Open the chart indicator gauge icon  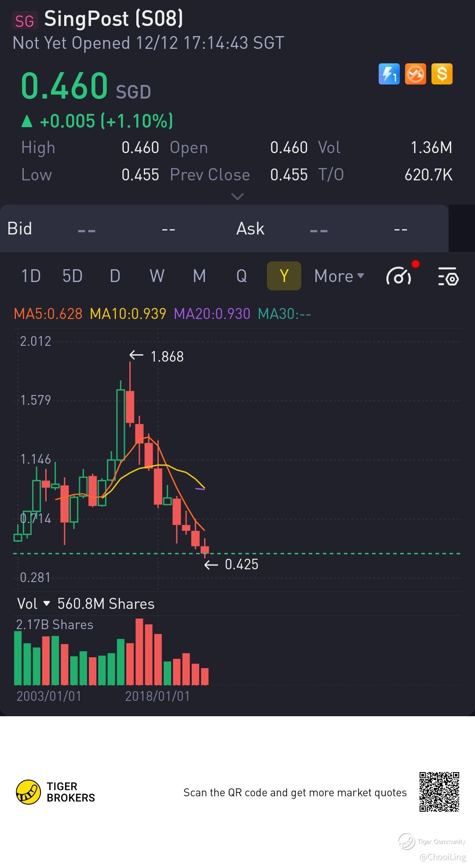point(399,276)
